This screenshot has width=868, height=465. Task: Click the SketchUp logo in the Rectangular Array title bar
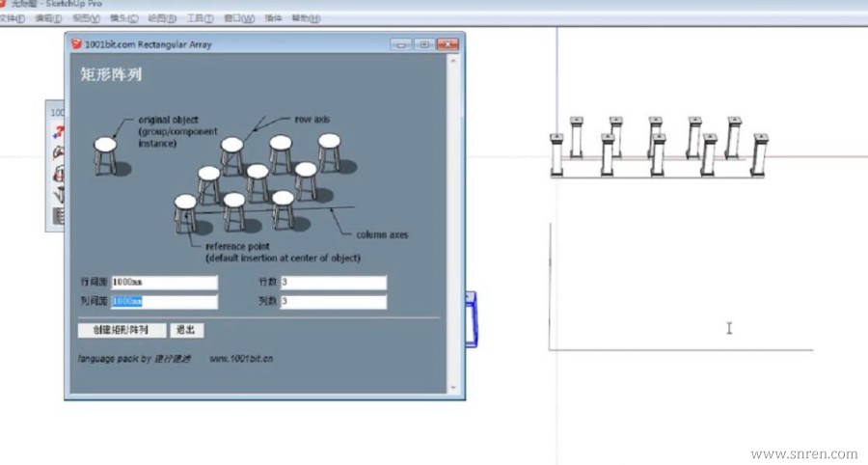[x=76, y=44]
